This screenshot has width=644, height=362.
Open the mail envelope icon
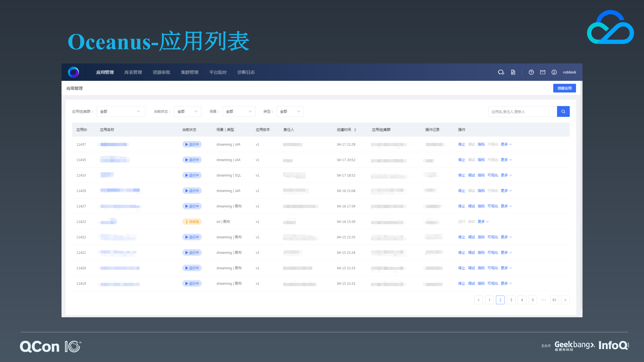tap(542, 72)
